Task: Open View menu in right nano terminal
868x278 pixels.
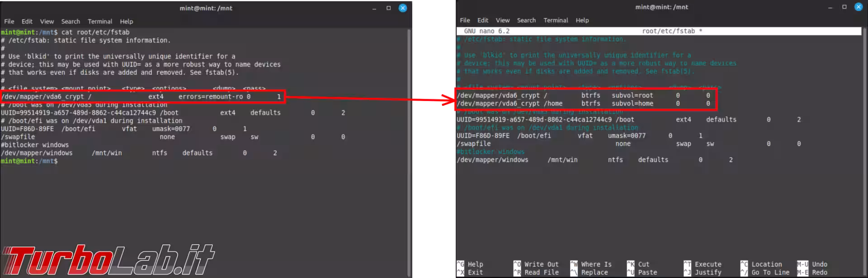Action: coord(502,20)
